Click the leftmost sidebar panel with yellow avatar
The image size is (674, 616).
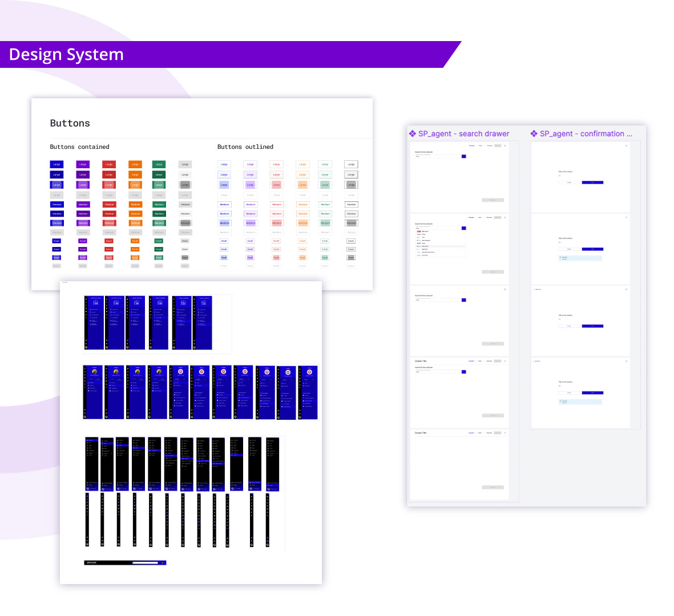point(92,392)
